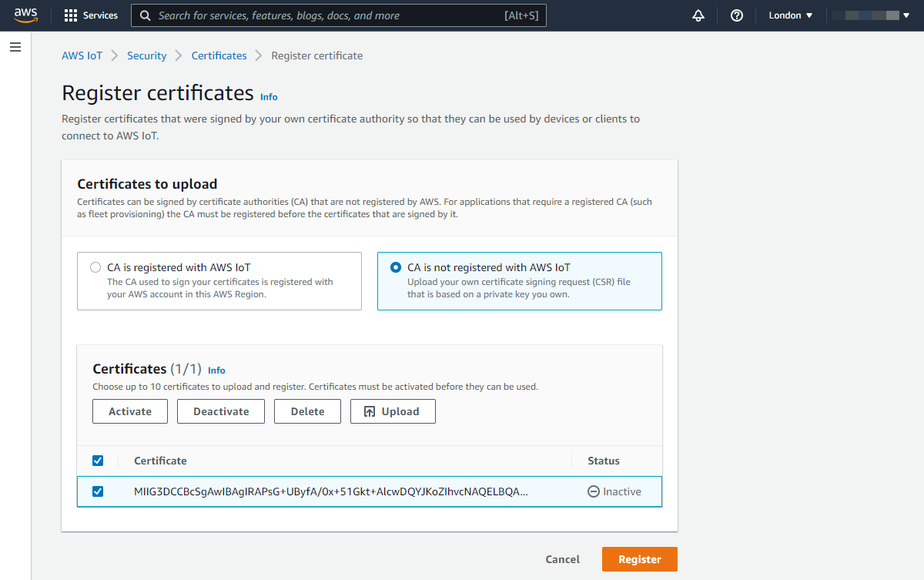The width and height of the screenshot is (924, 580).
Task: Click the Deactivate button
Action: point(221,411)
